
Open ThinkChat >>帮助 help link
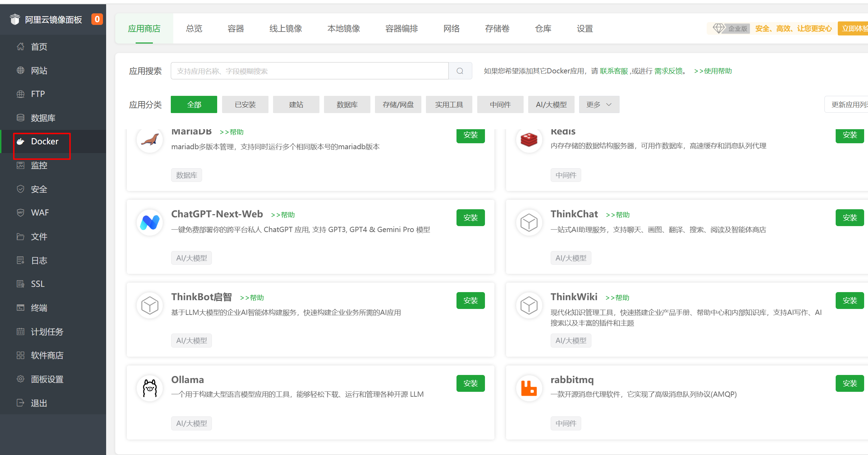617,215
